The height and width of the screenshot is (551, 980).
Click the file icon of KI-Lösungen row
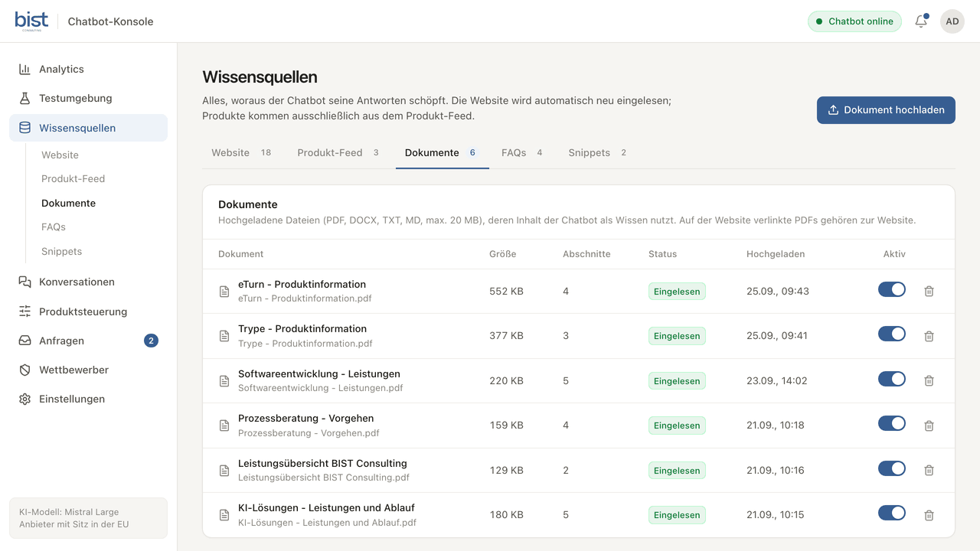click(x=224, y=515)
